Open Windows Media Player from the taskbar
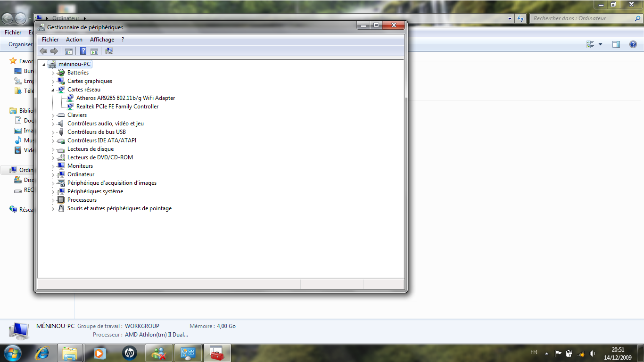This screenshot has height=362, width=644. coord(99,353)
